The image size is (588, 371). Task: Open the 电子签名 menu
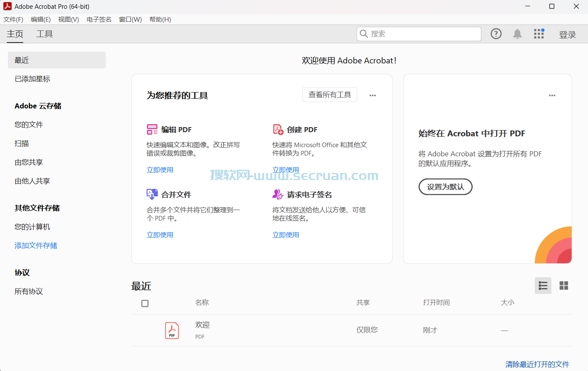point(99,20)
